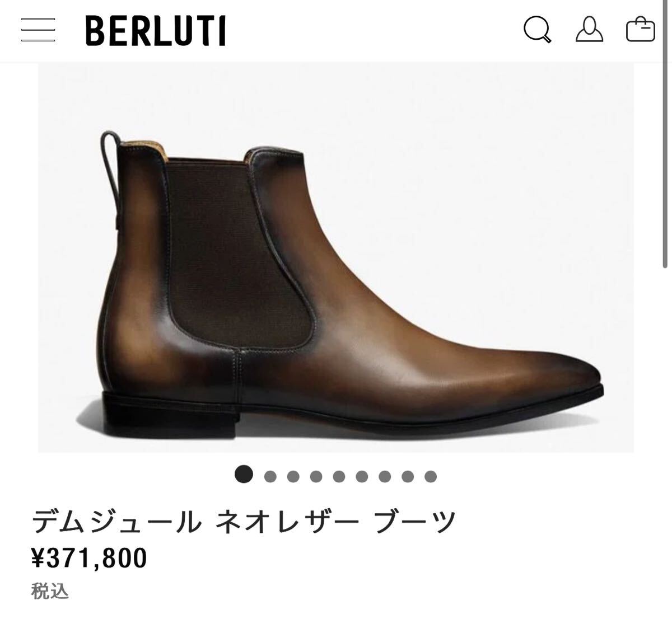This screenshot has width=672, height=638.
Task: Open the hamburger navigation menu
Action: pyautogui.click(x=38, y=30)
